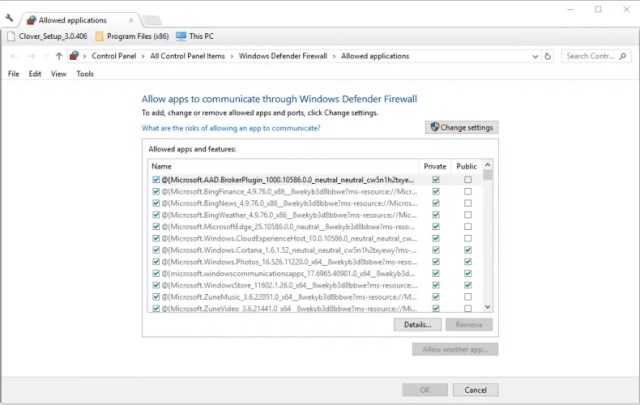Viewport: 640px width, 405px height.
Task: Click the search magnifier icon
Action: (623, 56)
